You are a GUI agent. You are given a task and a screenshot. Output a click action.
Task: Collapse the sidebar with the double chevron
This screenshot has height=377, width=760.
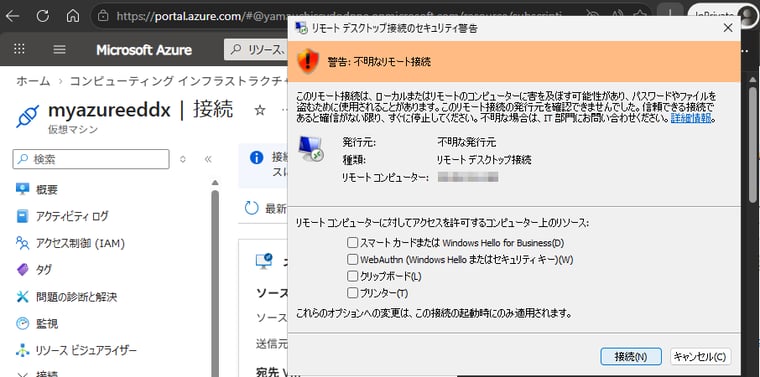pos(208,159)
